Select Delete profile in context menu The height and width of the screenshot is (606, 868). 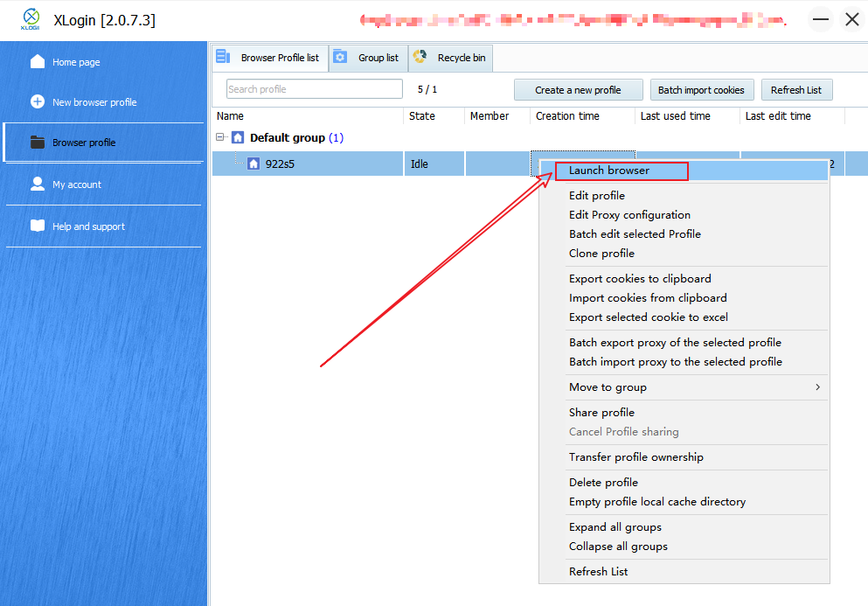[x=603, y=483]
